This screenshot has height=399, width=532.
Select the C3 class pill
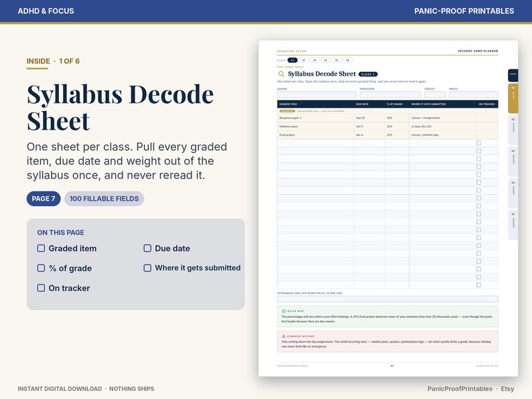(x=314, y=60)
